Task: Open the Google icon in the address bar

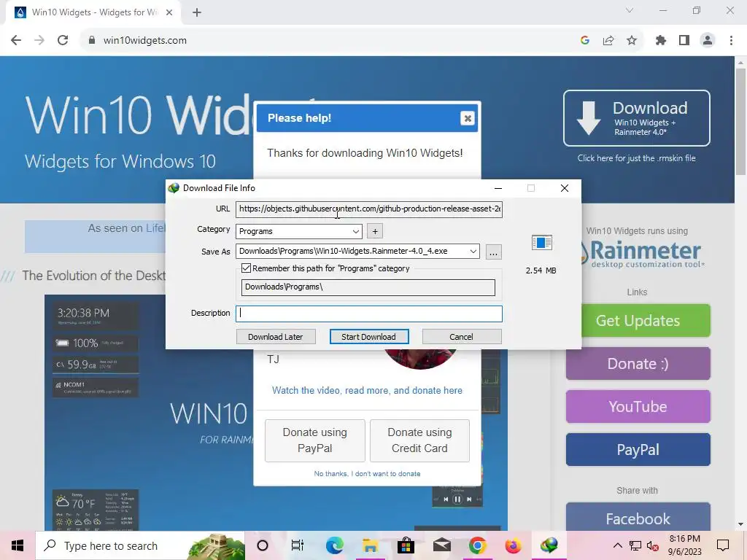Action: click(x=585, y=41)
